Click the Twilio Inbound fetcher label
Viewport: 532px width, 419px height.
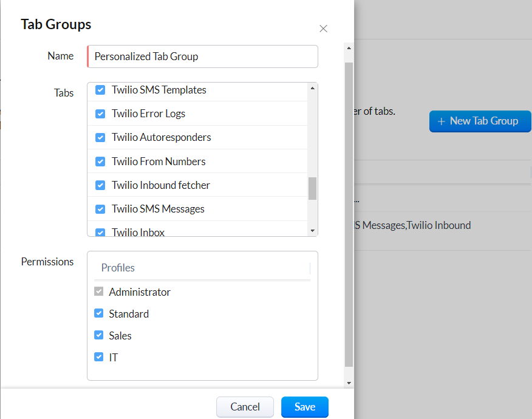point(161,185)
